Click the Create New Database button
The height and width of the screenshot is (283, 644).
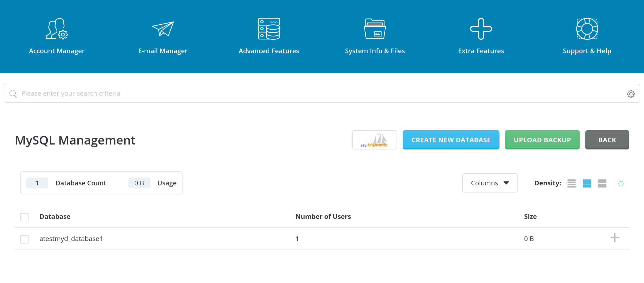451,140
